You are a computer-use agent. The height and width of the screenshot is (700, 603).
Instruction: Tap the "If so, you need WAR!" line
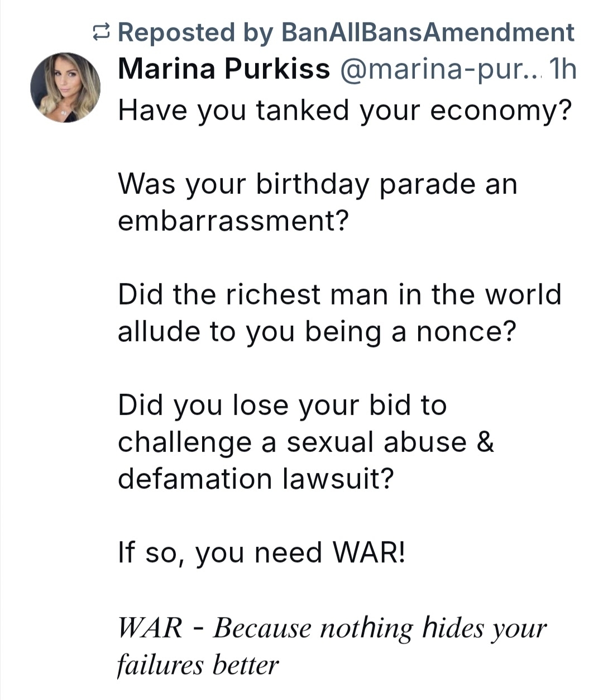pos(260,553)
